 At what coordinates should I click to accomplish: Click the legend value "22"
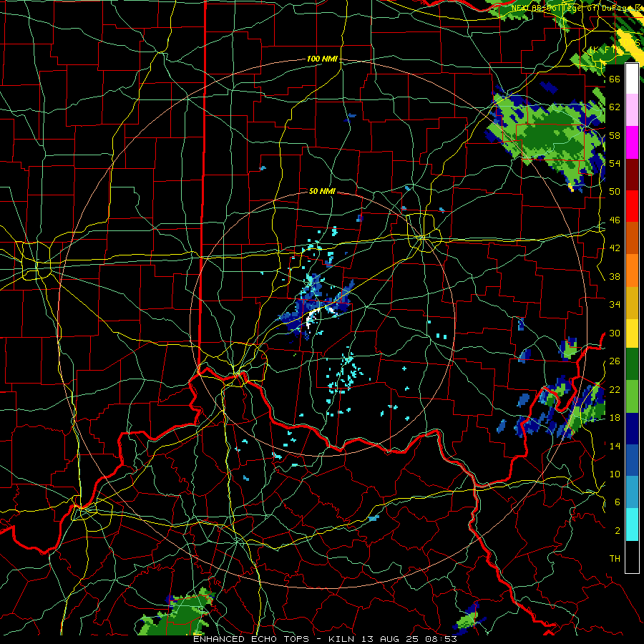(x=615, y=389)
